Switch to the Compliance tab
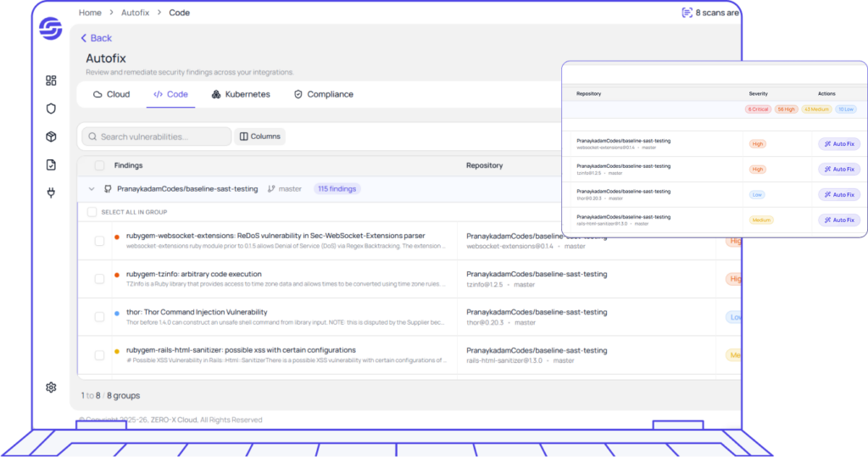The height and width of the screenshot is (457, 868). click(x=323, y=94)
